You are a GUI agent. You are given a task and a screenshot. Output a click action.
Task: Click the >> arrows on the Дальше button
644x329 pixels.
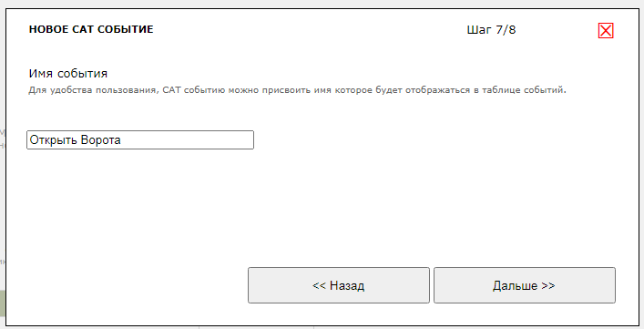pyautogui.click(x=547, y=286)
